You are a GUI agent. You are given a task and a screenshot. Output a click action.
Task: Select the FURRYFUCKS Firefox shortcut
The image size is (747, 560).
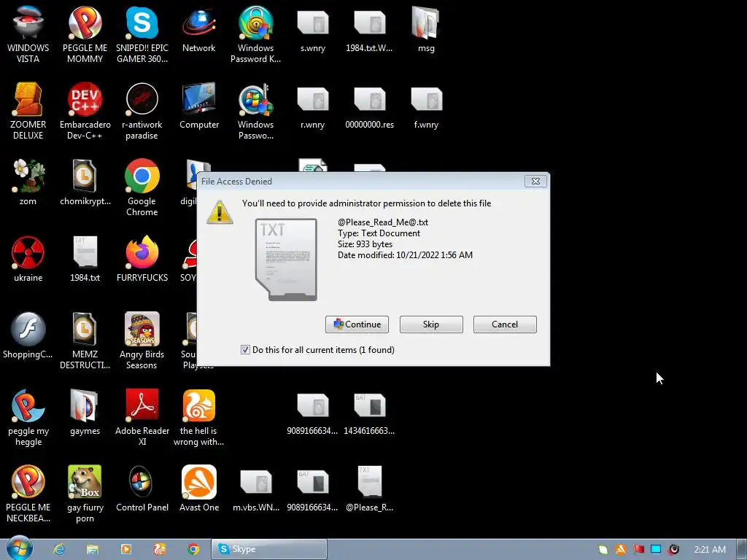(142, 260)
